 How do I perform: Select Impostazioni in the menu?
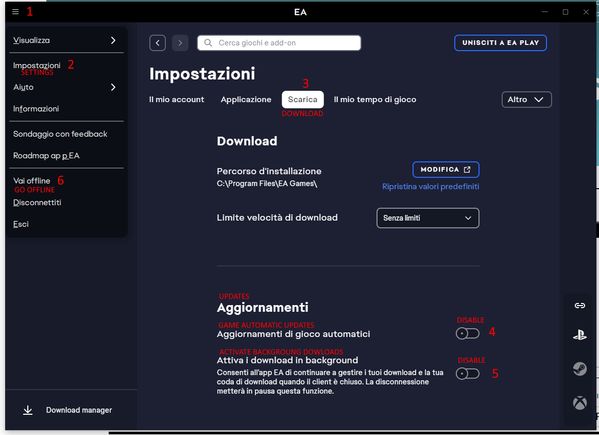click(37, 65)
